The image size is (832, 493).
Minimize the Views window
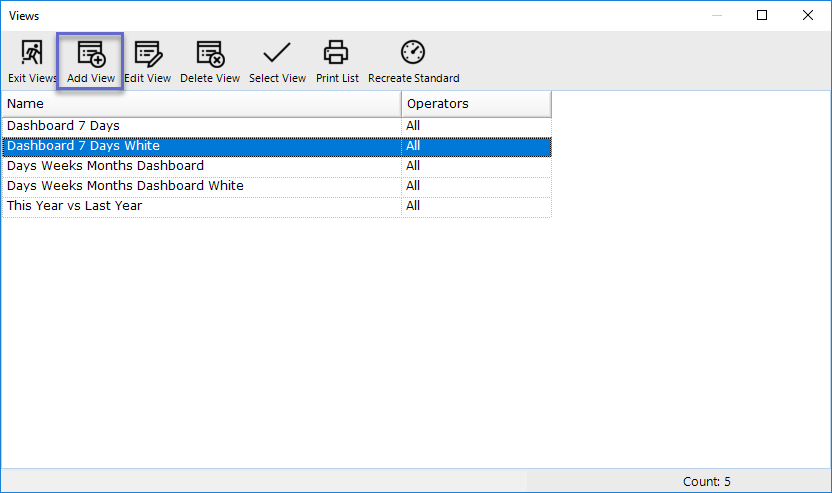(717, 15)
